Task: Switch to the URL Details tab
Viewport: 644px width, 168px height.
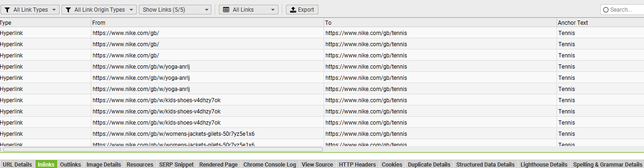Action: (x=17, y=164)
